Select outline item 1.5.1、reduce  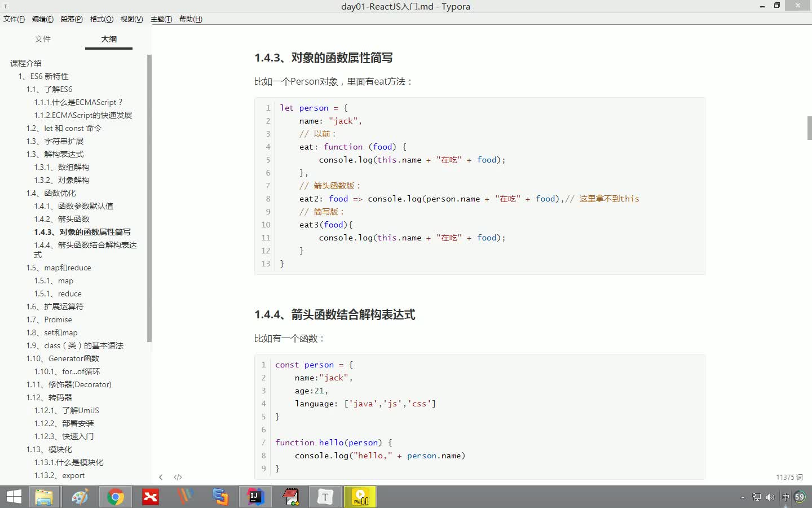click(58, 294)
